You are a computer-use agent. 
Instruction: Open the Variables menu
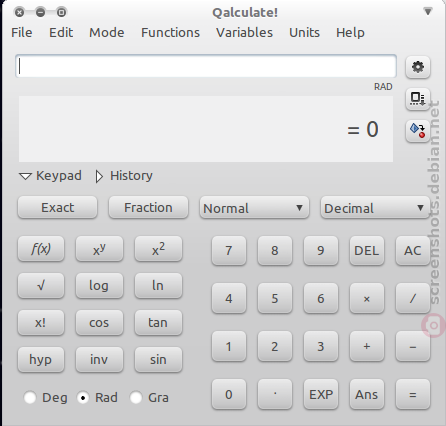point(244,33)
